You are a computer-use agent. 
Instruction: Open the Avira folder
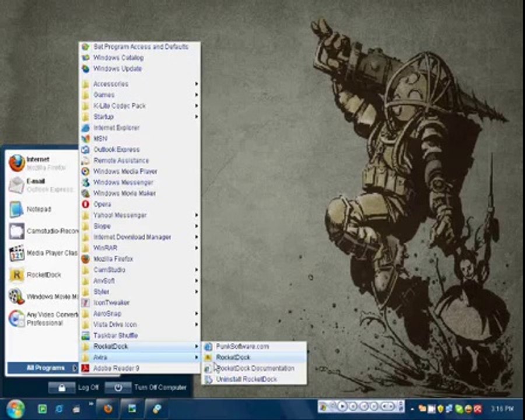click(x=140, y=358)
